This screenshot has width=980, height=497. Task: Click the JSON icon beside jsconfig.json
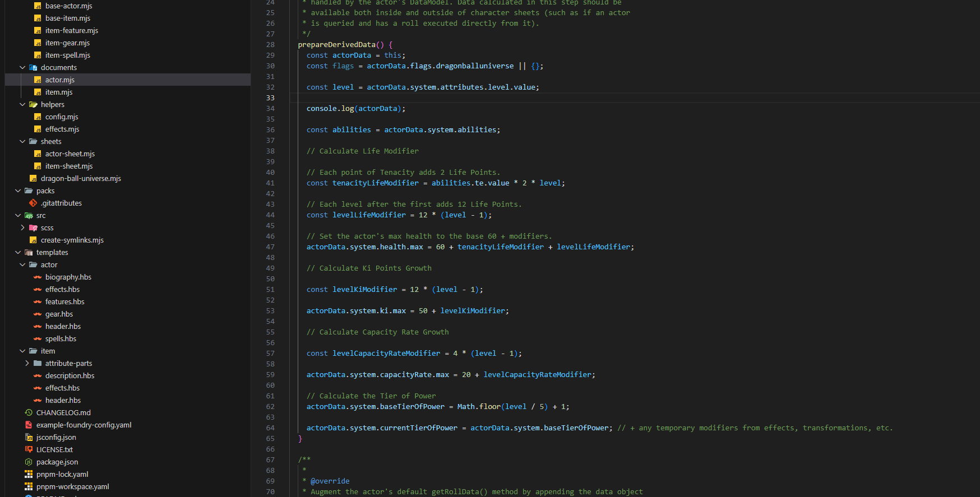click(x=29, y=437)
